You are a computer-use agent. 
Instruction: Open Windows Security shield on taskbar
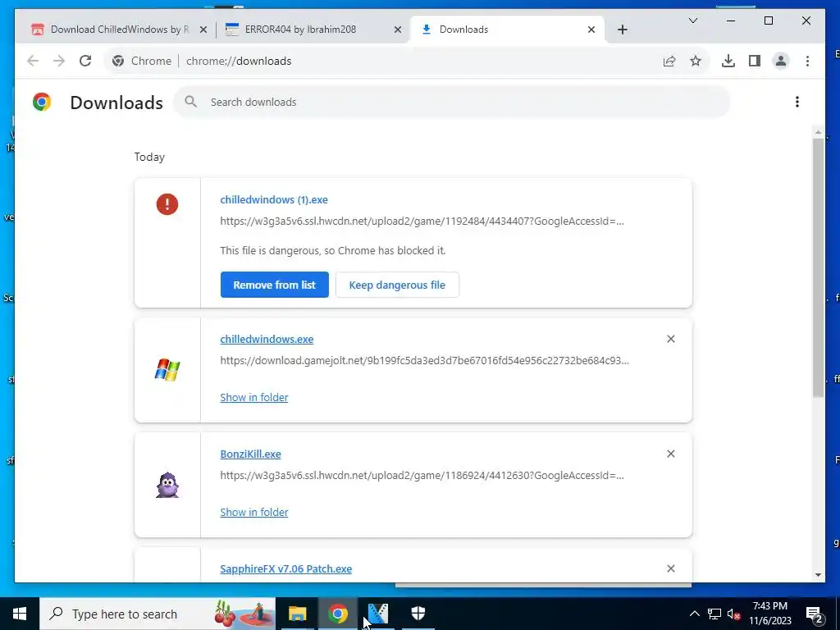pyautogui.click(x=418, y=614)
